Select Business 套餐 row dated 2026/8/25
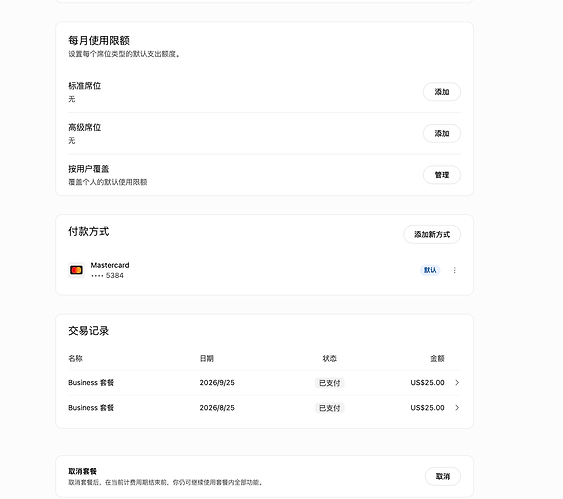Image resolution: width=563 pixels, height=499 pixels. [264, 408]
